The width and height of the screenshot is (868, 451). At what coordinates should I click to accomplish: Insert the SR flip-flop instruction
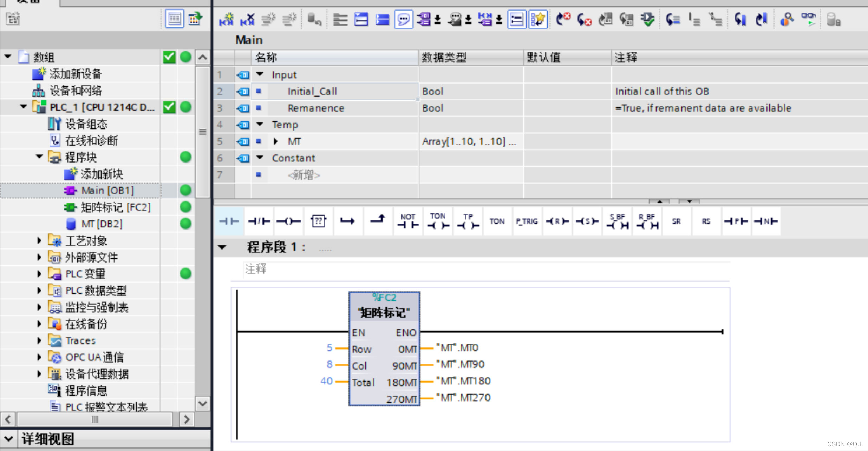point(676,221)
